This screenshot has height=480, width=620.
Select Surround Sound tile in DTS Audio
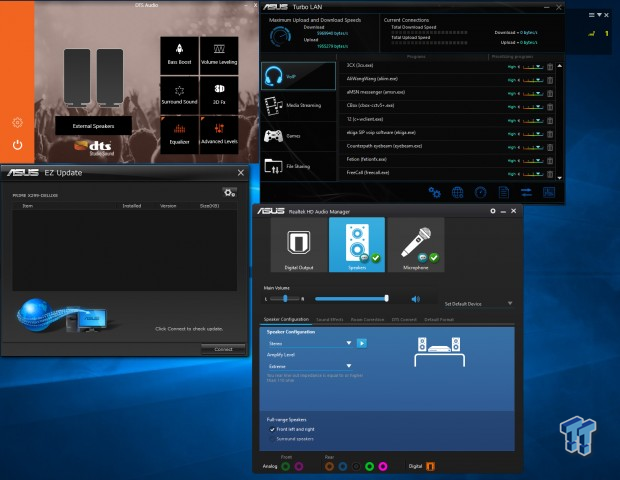(180, 95)
